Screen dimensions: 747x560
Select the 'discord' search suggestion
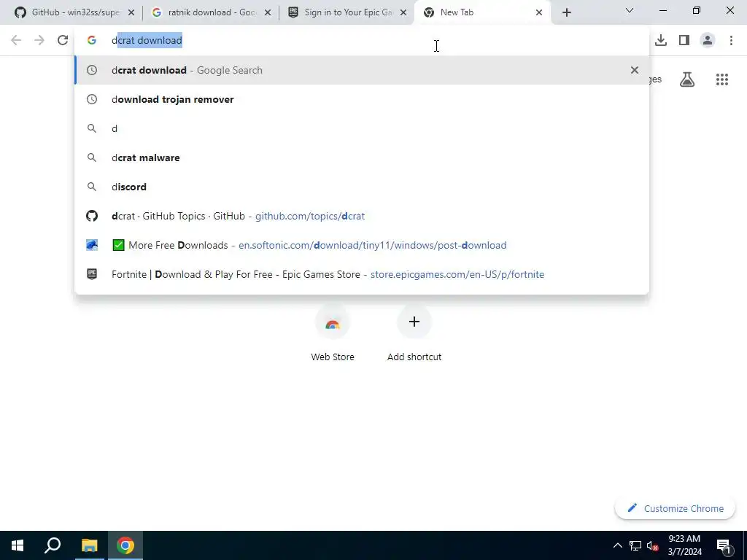(362, 187)
